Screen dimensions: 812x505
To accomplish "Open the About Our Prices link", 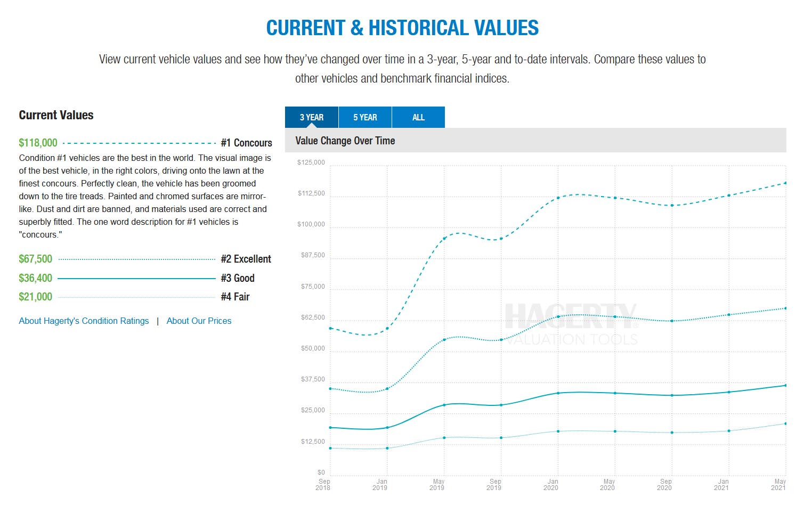I will pos(199,321).
